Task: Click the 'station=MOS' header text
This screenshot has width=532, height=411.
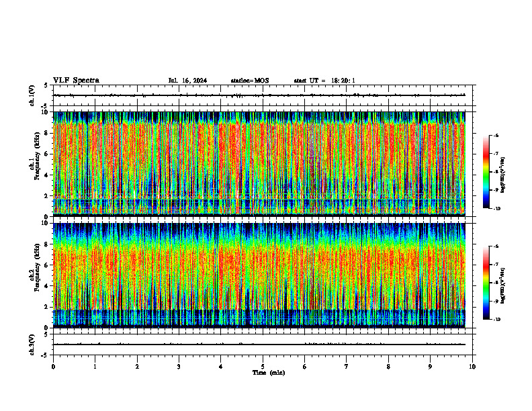Action: coord(250,81)
